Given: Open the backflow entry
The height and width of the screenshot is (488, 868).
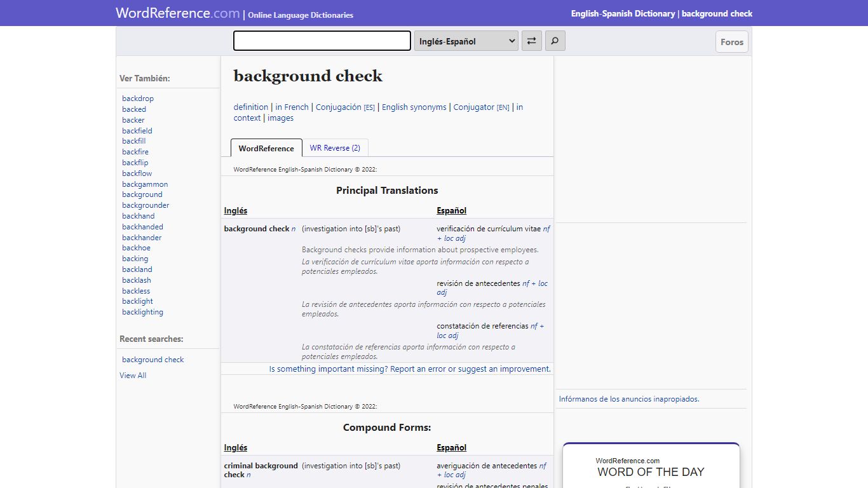Looking at the screenshot, I should pos(137,173).
